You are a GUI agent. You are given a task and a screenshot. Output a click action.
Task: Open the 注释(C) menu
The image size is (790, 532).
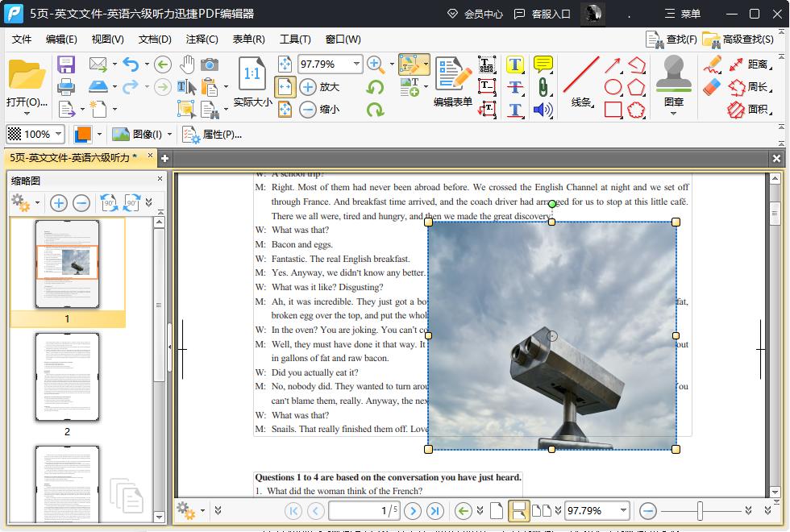click(202, 39)
